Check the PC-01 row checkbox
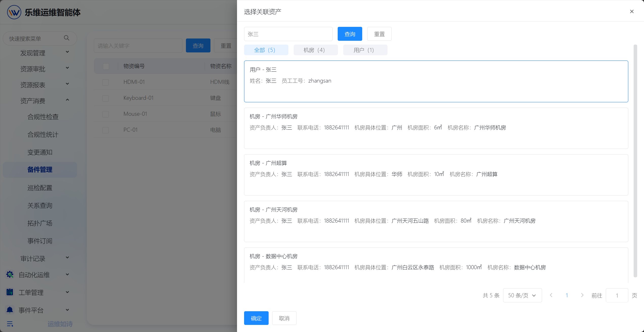This screenshot has height=332, width=644. (106, 130)
